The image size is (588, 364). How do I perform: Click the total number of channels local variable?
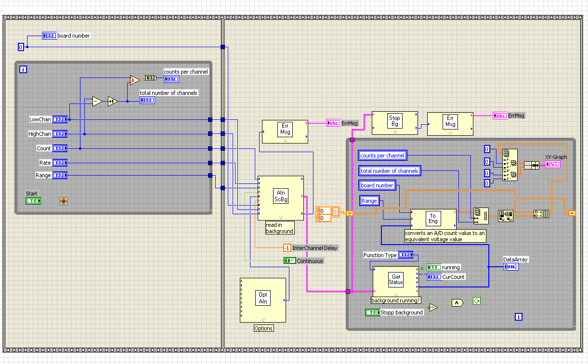pos(390,170)
